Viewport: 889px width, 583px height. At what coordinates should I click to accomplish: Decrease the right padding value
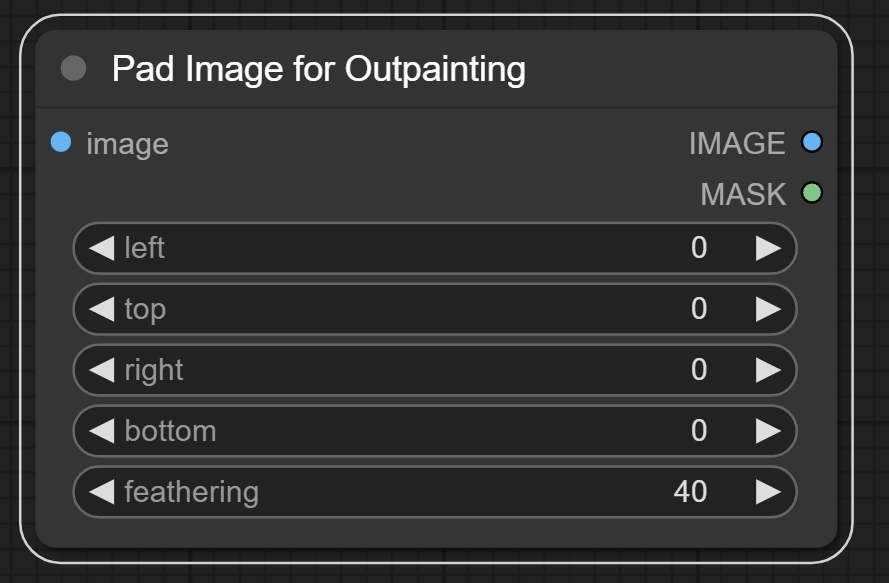[x=102, y=370]
